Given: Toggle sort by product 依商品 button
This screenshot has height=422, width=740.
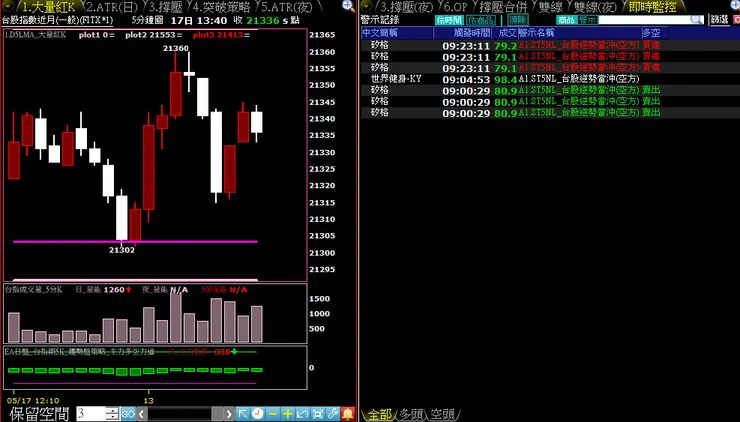Looking at the screenshot, I should (x=480, y=20).
